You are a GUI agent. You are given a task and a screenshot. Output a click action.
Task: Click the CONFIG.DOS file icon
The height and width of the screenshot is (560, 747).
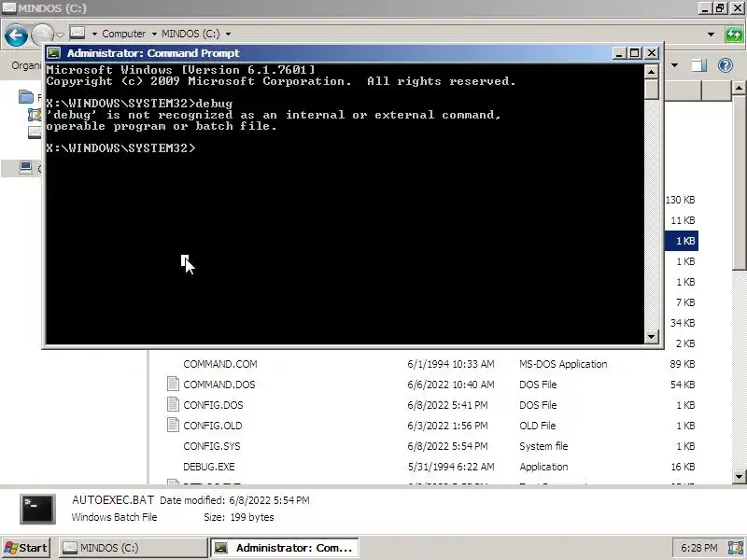point(173,404)
